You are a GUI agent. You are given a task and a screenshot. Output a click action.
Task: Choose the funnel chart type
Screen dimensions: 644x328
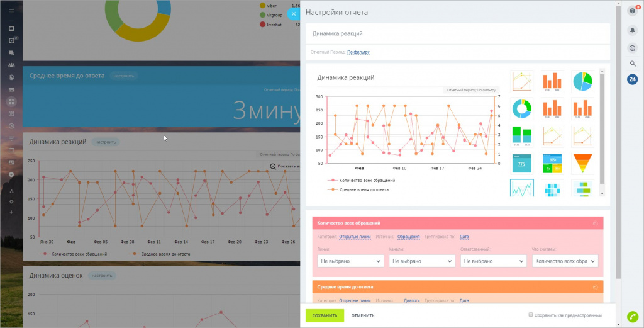tap(582, 163)
